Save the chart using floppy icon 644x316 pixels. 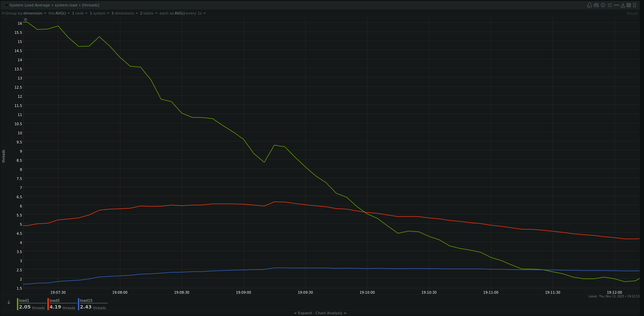coord(629,5)
